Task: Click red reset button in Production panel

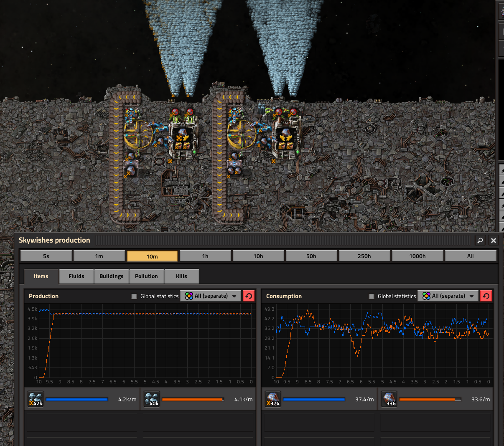Action: [x=249, y=296]
